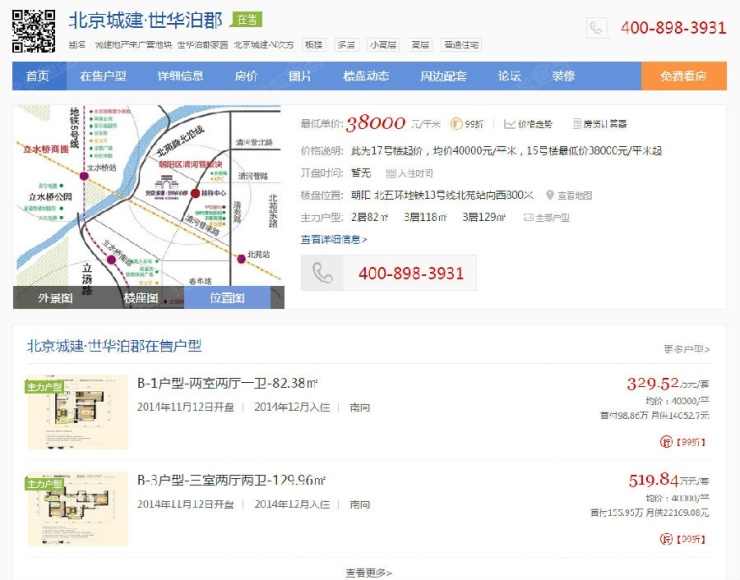The height and width of the screenshot is (580, 740).
Task: Click the 北京城建·世华泊郡 page title
Action: click(x=146, y=20)
